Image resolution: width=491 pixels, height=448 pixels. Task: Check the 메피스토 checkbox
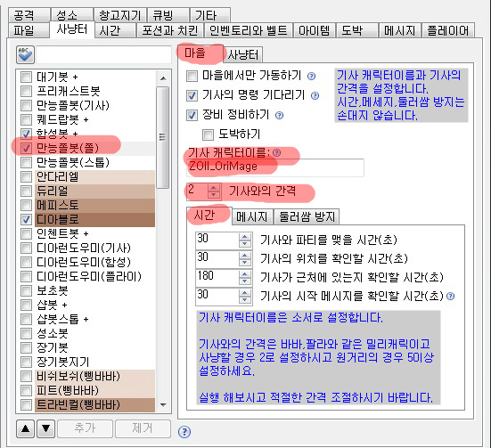click(27, 205)
